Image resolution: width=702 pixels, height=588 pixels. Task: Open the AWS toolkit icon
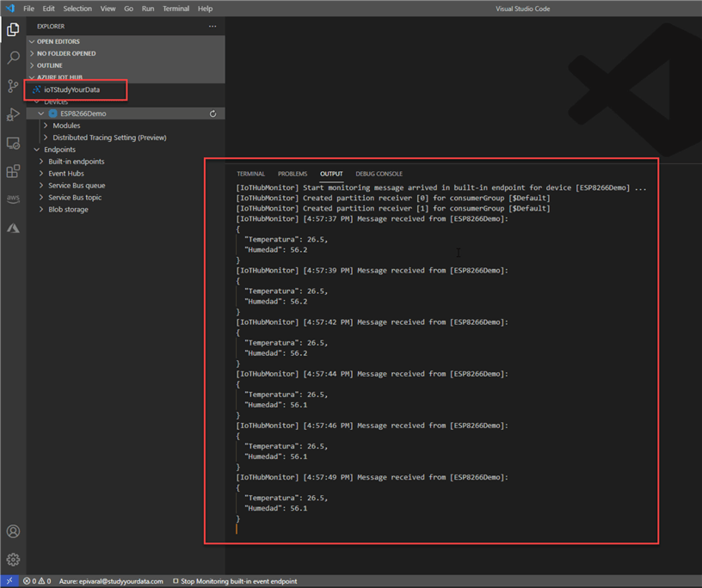point(13,199)
